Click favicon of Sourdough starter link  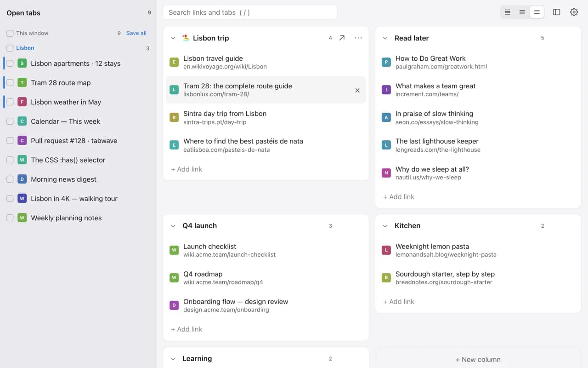click(x=386, y=278)
